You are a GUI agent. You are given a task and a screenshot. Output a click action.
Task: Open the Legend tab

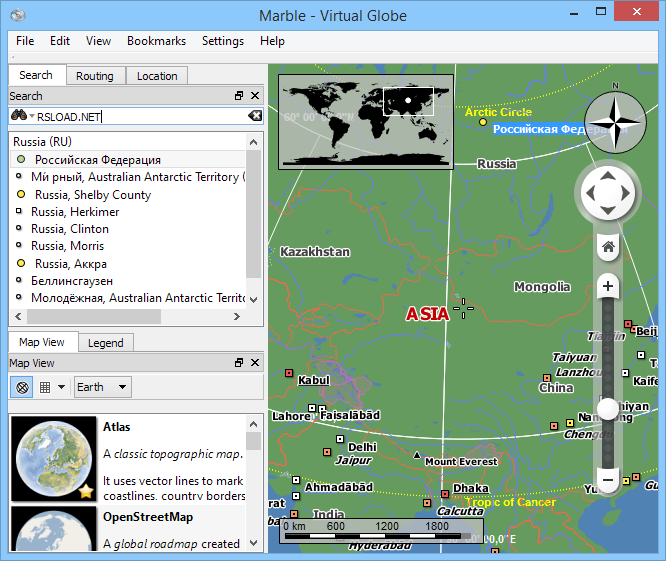coord(105,343)
